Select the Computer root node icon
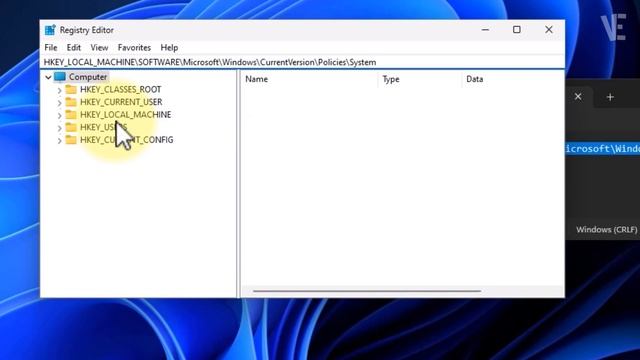Image resolution: width=640 pixels, height=360 pixels. coord(60,77)
